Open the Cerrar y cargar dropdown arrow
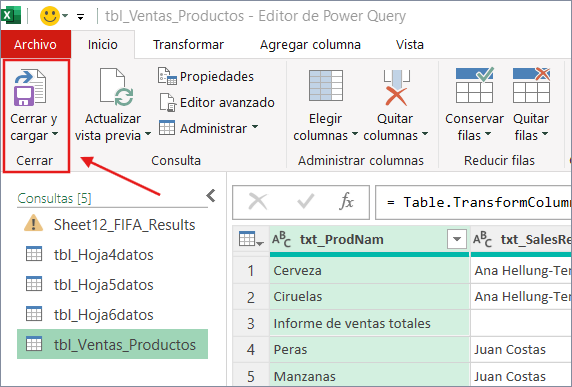572x387 pixels. point(55,134)
